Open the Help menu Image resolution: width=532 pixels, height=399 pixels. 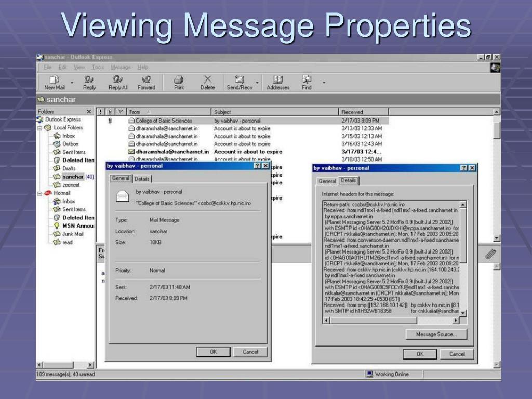(x=143, y=67)
